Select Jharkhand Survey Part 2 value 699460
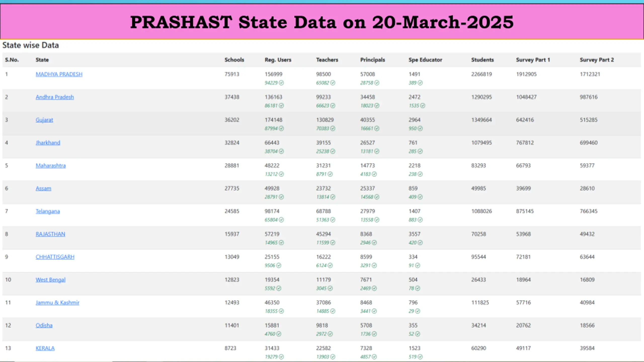 coord(589,143)
